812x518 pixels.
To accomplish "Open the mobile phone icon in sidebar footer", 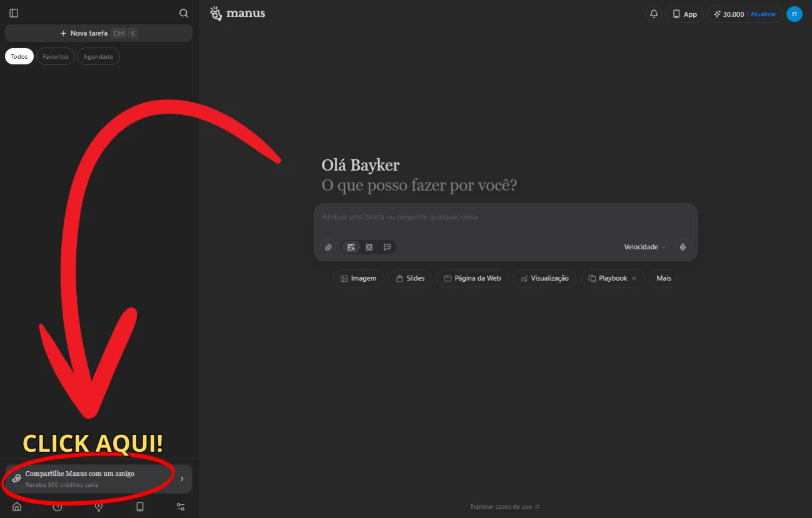I will point(140,507).
